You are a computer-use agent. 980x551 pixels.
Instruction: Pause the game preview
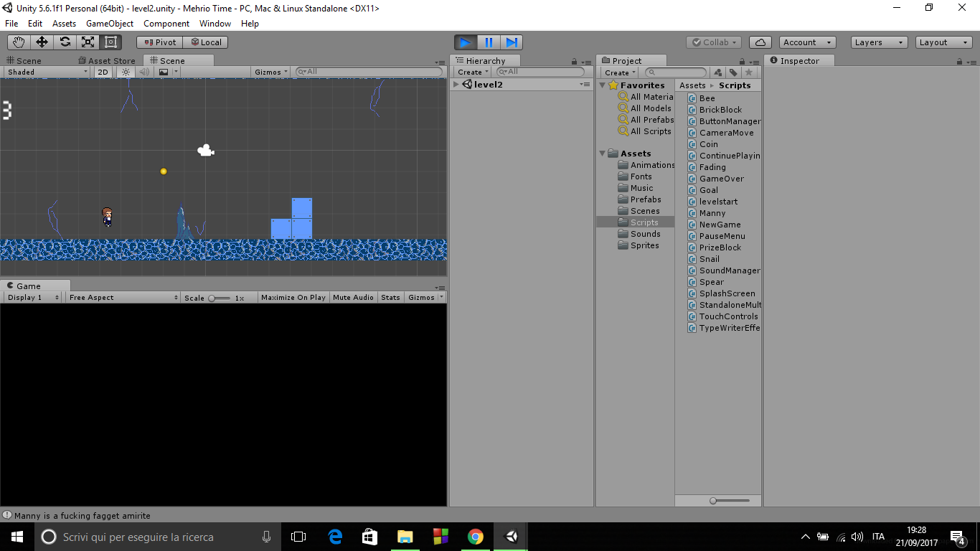pos(489,42)
